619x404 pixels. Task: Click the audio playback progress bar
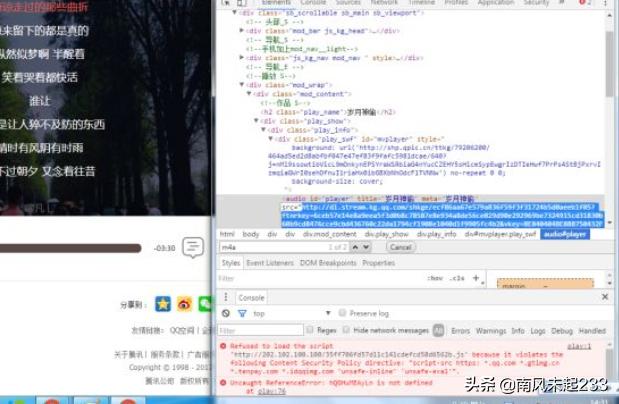[70, 249]
